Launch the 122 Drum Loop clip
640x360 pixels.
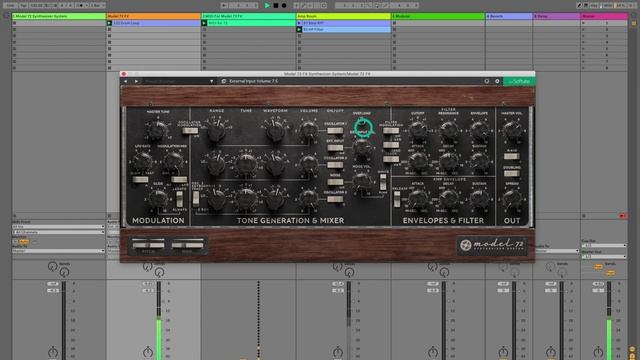pyautogui.click(x=109, y=23)
